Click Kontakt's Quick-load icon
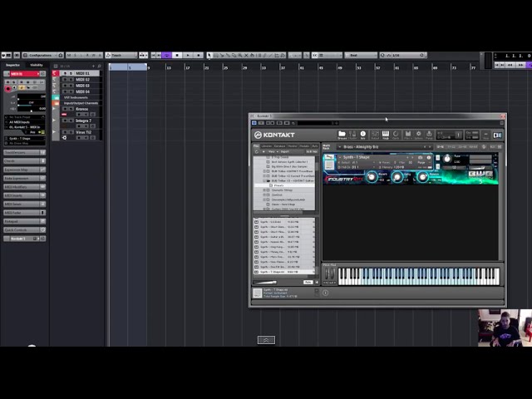The height and width of the screenshot is (399, 532). [x=396, y=135]
